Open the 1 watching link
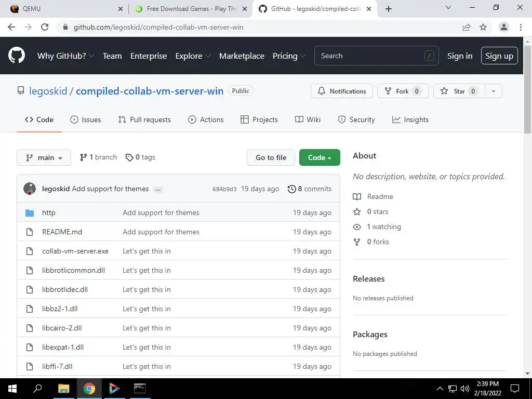Screen dimensions: 532x399 (x=377, y=227)
